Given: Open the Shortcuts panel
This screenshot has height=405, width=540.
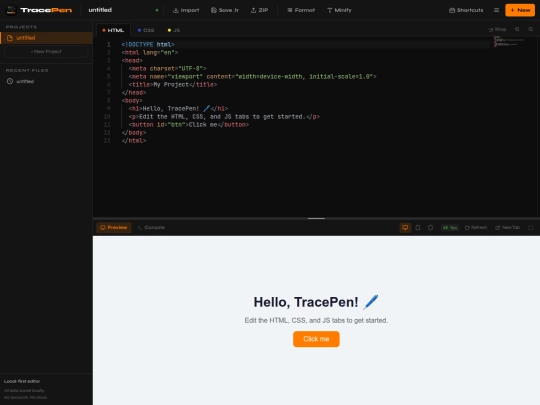Looking at the screenshot, I should [466, 10].
